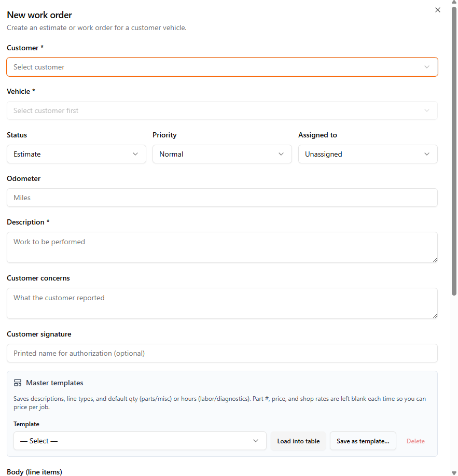This screenshot has width=458, height=476.
Task: Focus the Description text area
Action: tap(222, 247)
